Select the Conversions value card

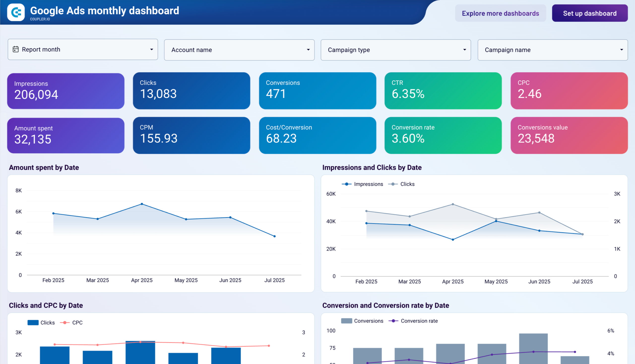(569, 135)
